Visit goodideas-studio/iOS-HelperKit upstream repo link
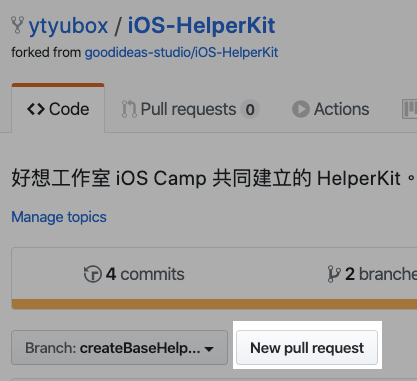Viewport: 417px width, 381px height. tap(181, 53)
